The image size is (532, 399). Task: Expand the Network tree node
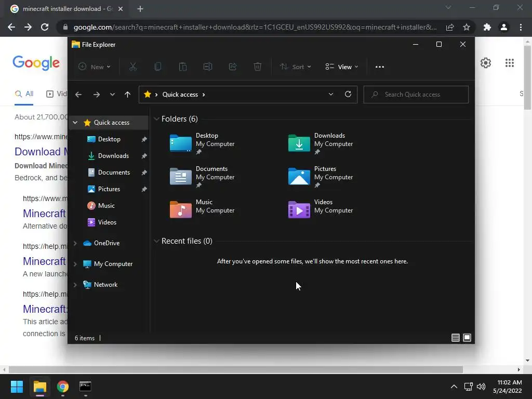(75, 285)
